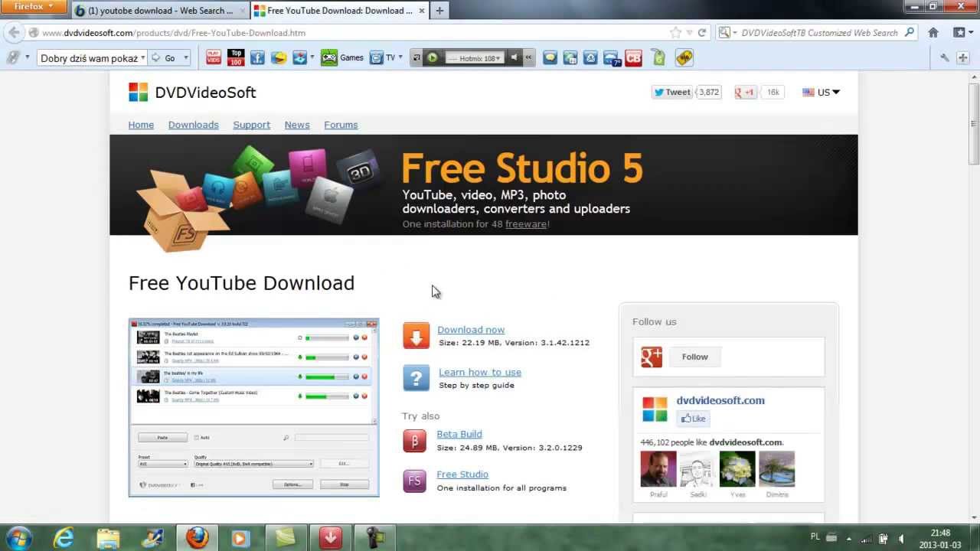Click the red CB toolbar icon

point(633,57)
